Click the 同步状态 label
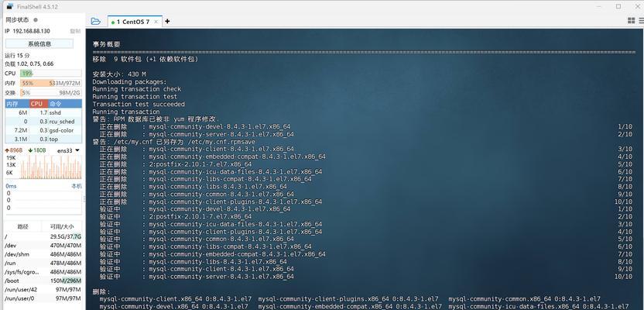Screen dimensions: 644x310 [17, 19]
